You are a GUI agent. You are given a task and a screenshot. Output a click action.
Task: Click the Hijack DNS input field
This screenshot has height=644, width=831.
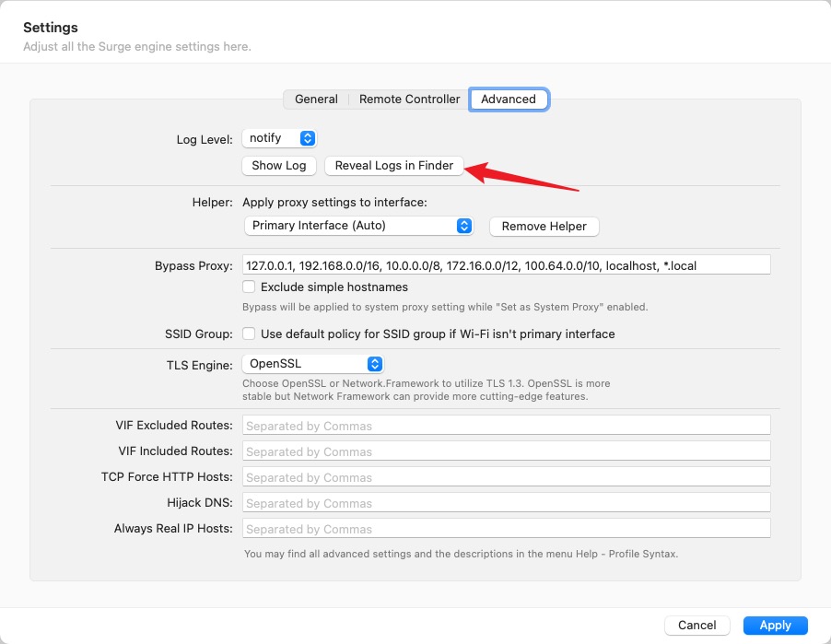[506, 502]
